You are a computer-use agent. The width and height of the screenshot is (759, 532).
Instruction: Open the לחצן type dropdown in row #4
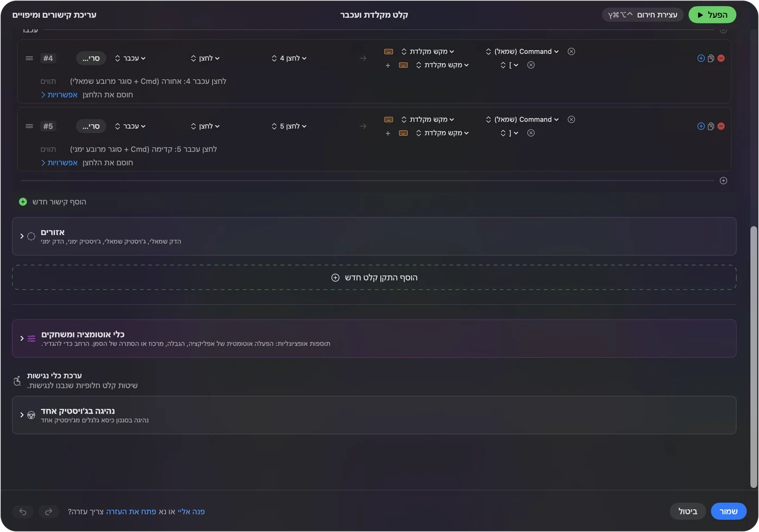[x=205, y=58]
